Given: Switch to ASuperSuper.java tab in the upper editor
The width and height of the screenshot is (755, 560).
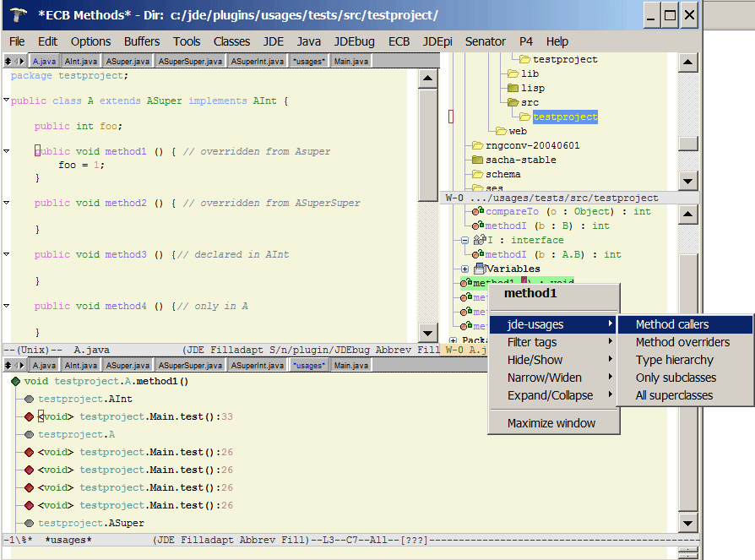Looking at the screenshot, I should point(190,61).
